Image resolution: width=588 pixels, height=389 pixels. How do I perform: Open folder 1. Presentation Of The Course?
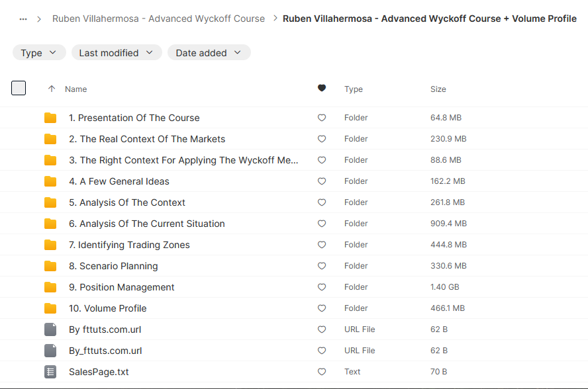coord(134,118)
